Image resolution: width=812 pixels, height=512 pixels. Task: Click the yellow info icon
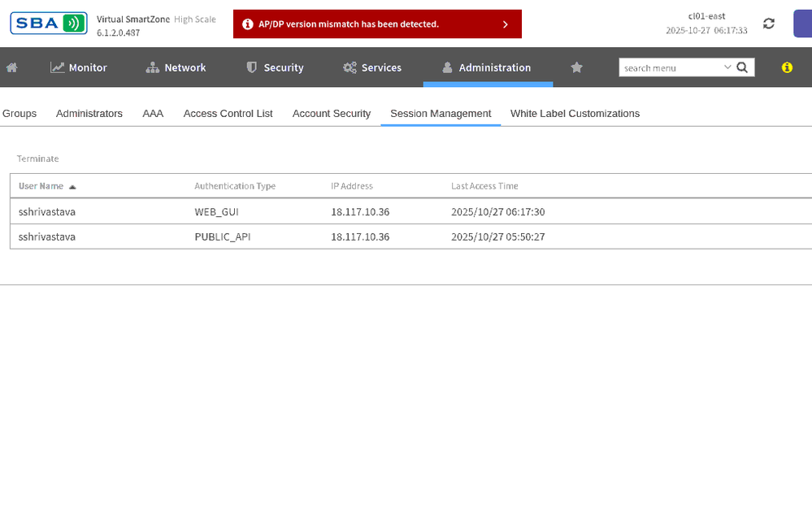[786, 68]
